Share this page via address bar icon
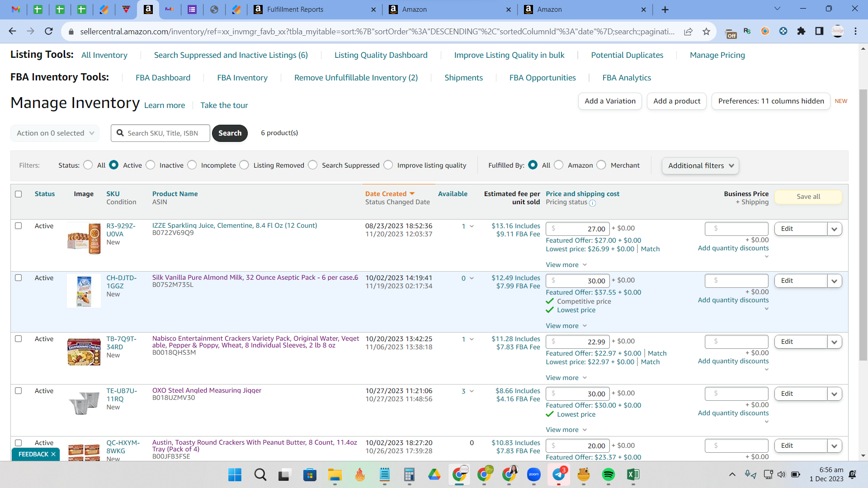 (688, 31)
